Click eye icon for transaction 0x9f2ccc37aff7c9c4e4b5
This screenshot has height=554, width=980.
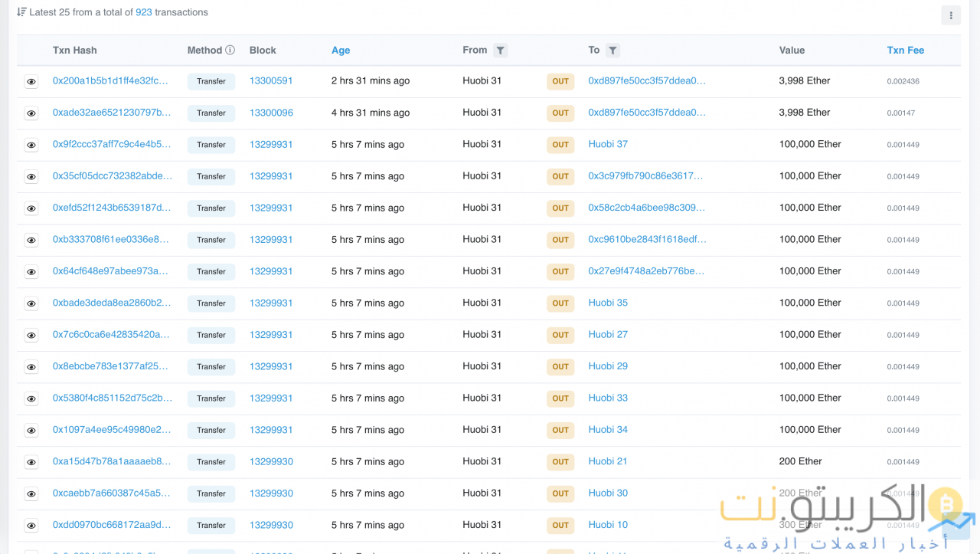click(x=31, y=145)
